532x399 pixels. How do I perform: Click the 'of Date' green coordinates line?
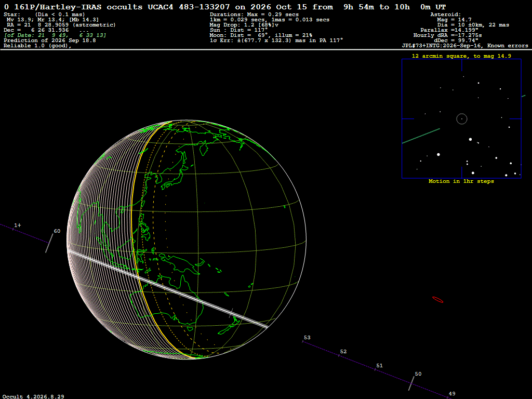coord(55,35)
